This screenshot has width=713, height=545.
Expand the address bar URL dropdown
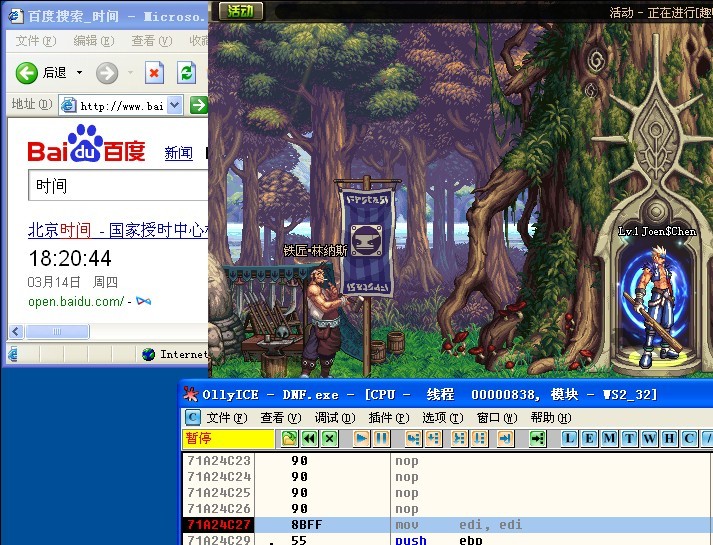click(x=175, y=105)
